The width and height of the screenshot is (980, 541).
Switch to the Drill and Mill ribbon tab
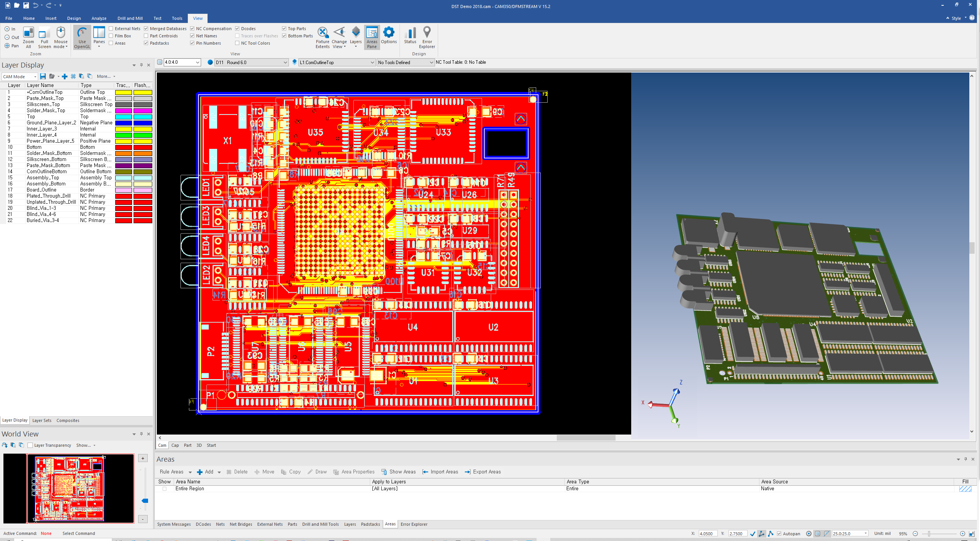point(130,18)
